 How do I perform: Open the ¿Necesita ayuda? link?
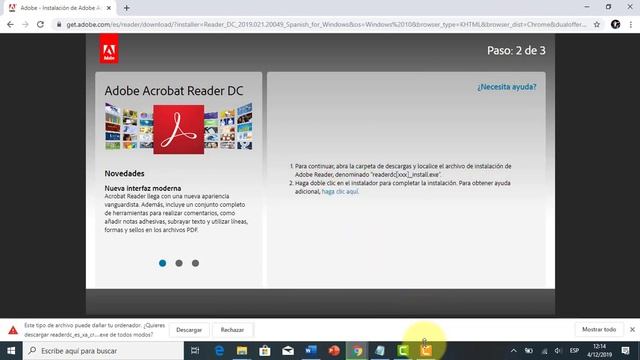point(507,87)
